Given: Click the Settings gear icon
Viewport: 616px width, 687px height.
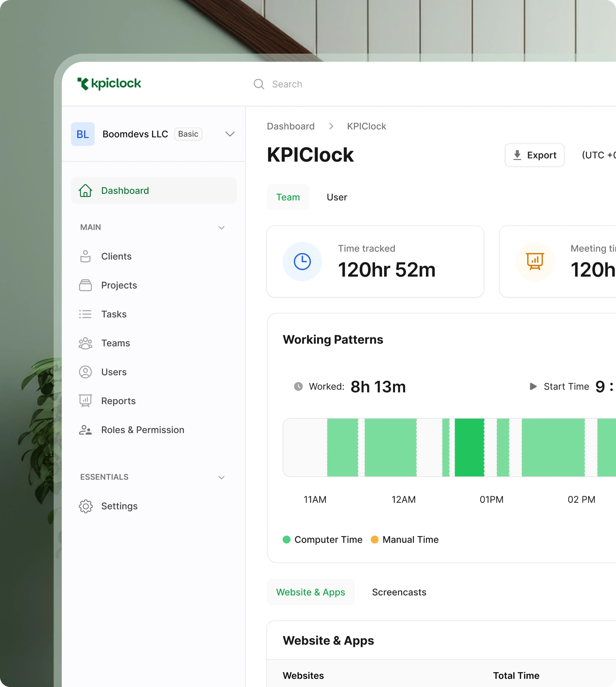Looking at the screenshot, I should 85,506.
